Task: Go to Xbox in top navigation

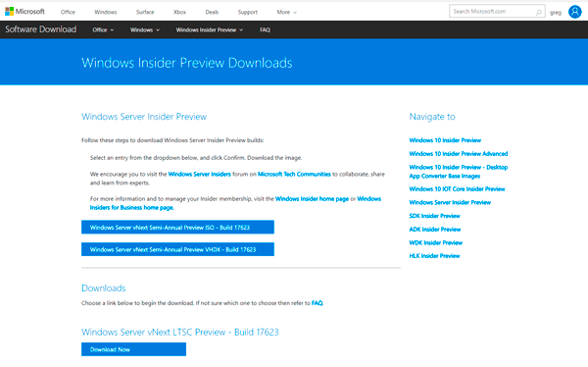Action: (x=179, y=12)
